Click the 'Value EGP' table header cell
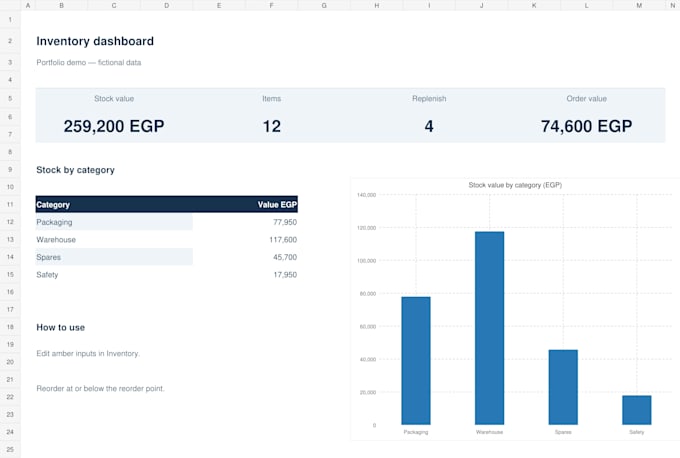 (245, 204)
